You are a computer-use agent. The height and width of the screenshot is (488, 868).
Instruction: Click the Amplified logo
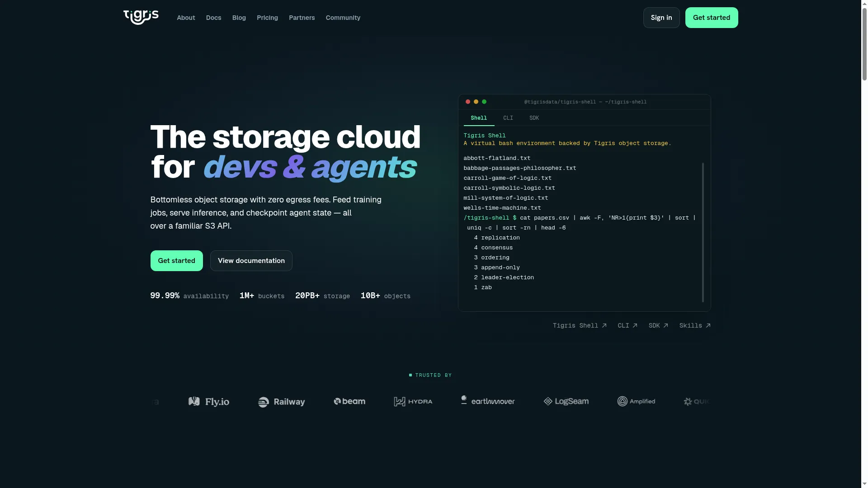(x=636, y=401)
